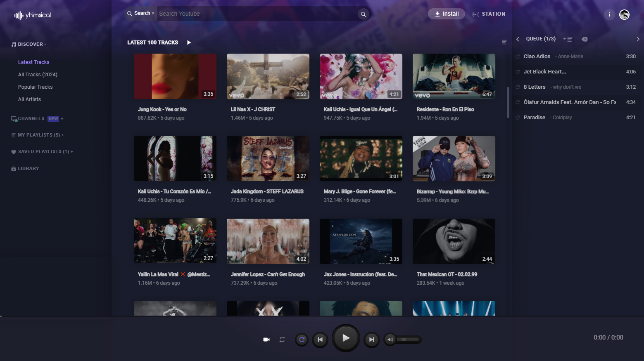Screen dimensions: 644x361
Task: Play Jax Jones Instruction thumbnail
Action: [361, 241]
